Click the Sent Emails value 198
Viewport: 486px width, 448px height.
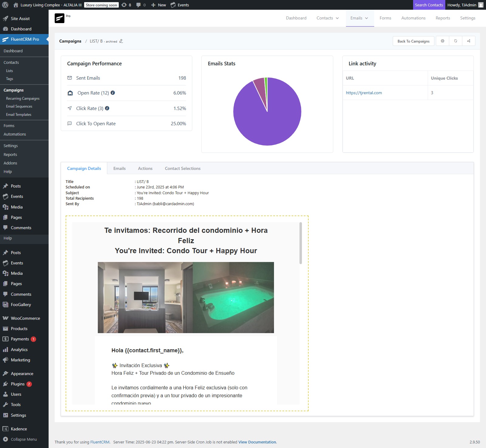(x=182, y=78)
